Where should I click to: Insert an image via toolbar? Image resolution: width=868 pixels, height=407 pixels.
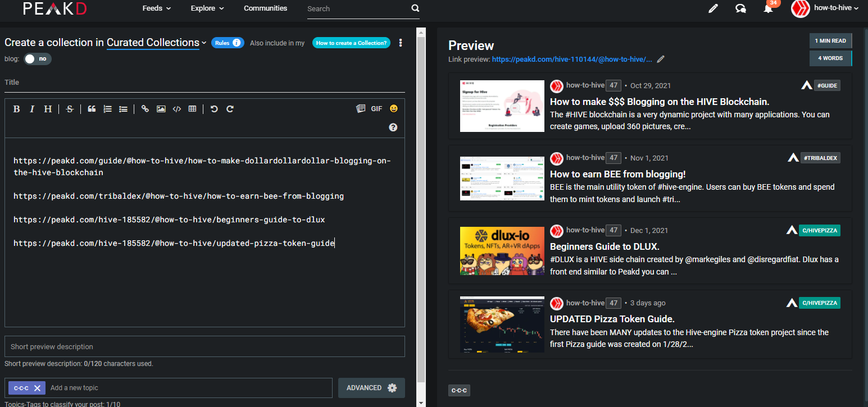(x=161, y=109)
